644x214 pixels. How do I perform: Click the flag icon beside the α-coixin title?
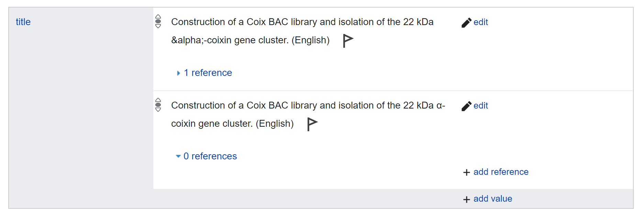pyautogui.click(x=311, y=124)
